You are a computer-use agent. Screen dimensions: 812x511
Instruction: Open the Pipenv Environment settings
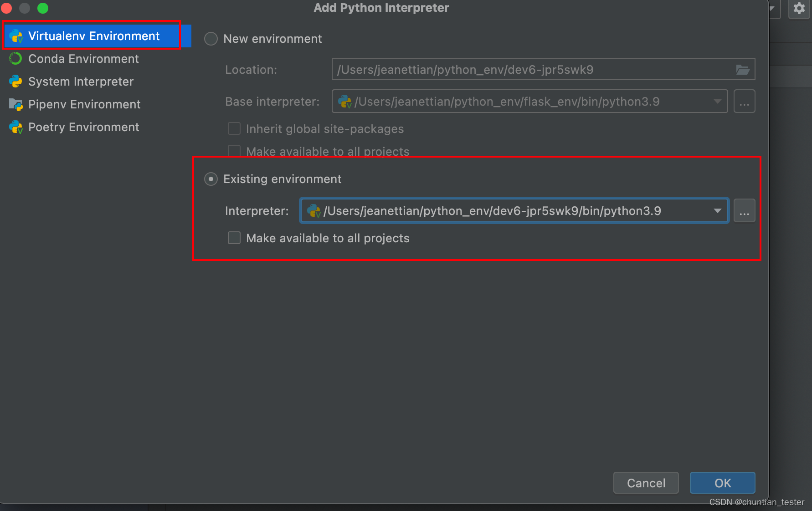coord(84,104)
